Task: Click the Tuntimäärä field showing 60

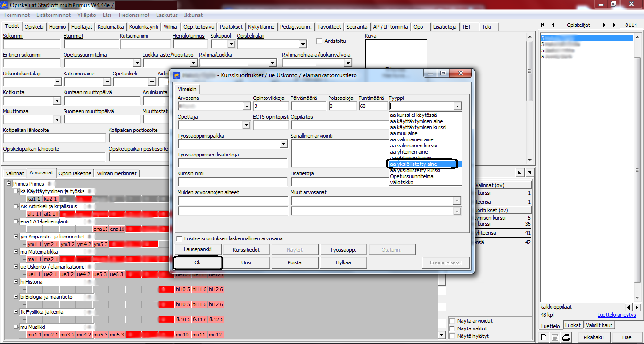Action: [372, 106]
